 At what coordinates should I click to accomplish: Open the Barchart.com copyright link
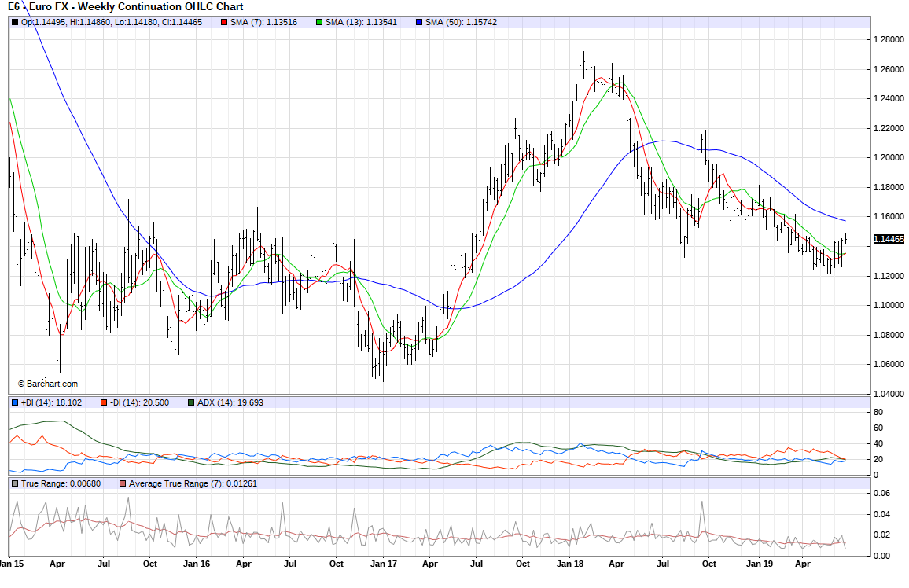coord(48,384)
